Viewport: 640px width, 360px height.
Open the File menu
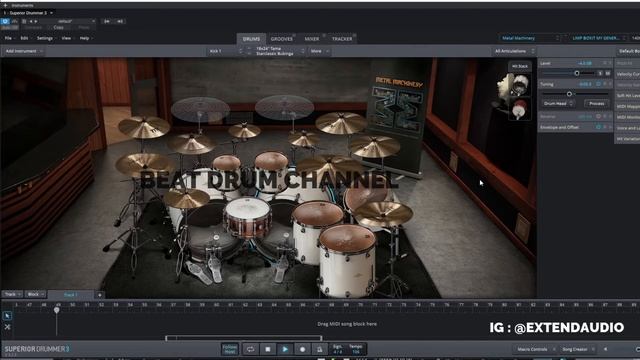(x=10, y=38)
